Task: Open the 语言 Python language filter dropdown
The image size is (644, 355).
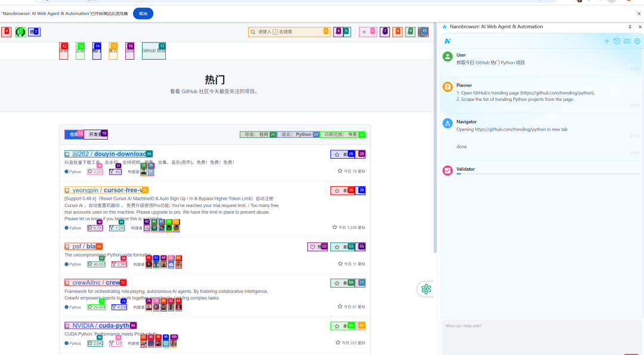Action: click(x=298, y=134)
